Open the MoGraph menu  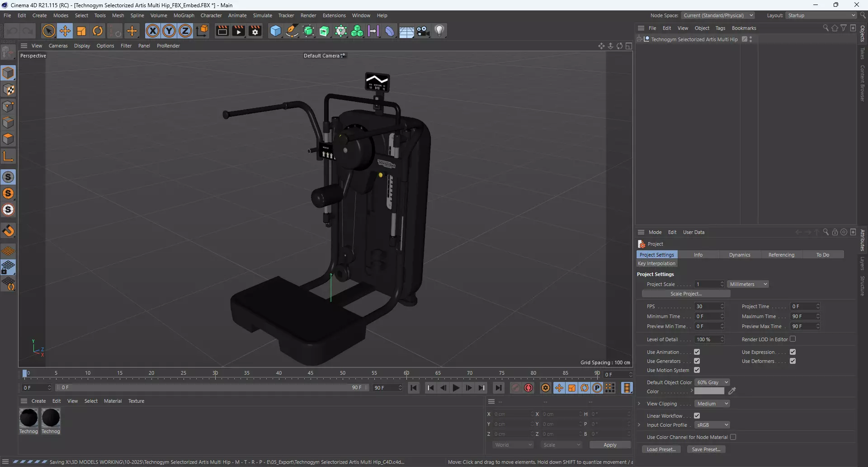pos(184,15)
